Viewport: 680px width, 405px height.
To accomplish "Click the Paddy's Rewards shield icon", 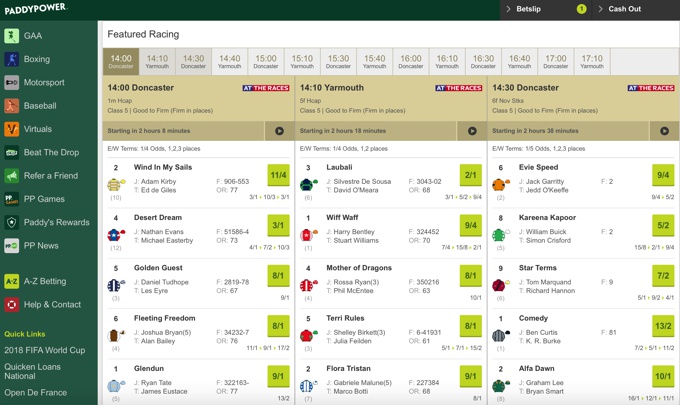I will click(x=12, y=222).
